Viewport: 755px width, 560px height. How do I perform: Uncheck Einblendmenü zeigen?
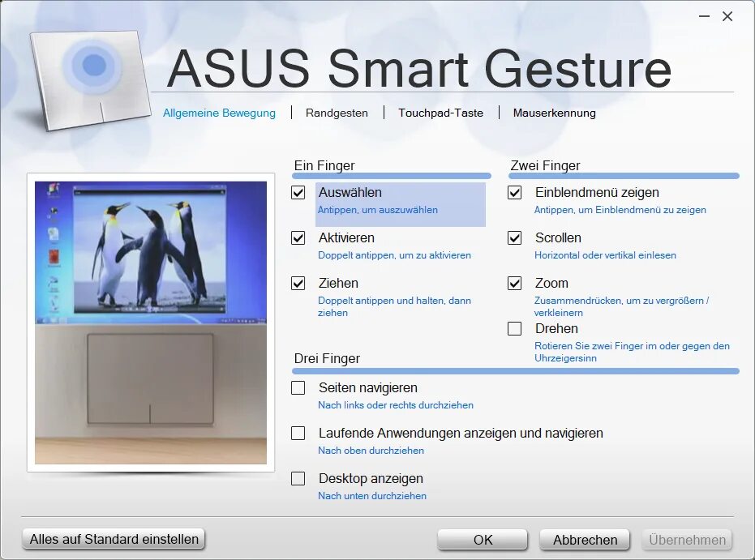pyautogui.click(x=515, y=192)
